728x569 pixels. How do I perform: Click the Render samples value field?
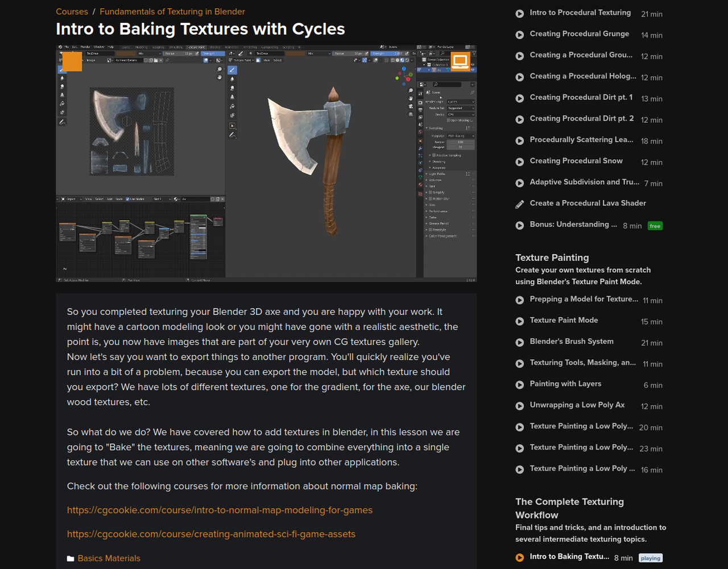pyautogui.click(x=461, y=143)
